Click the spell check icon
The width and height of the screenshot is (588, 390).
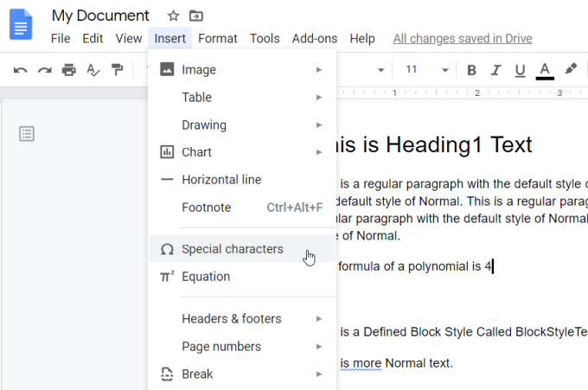pos(93,70)
